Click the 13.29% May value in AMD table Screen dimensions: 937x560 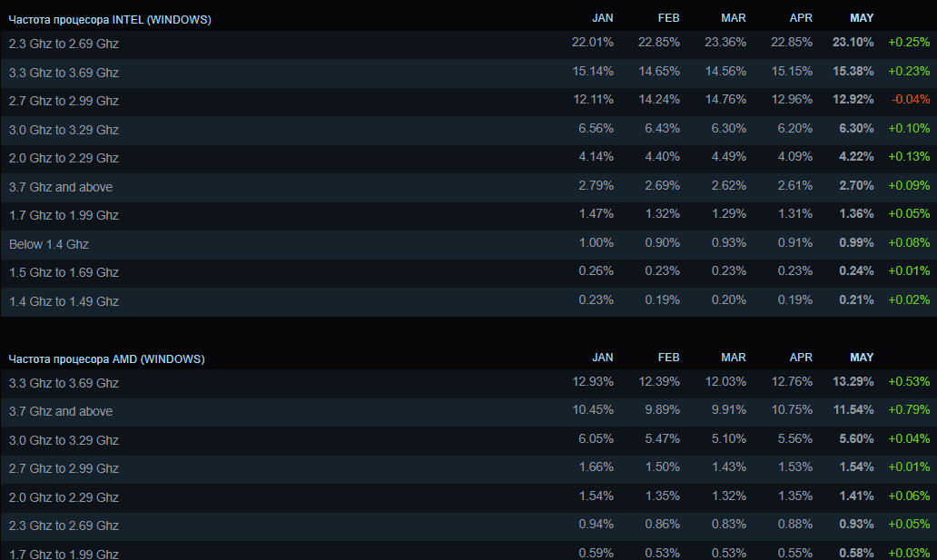point(853,383)
